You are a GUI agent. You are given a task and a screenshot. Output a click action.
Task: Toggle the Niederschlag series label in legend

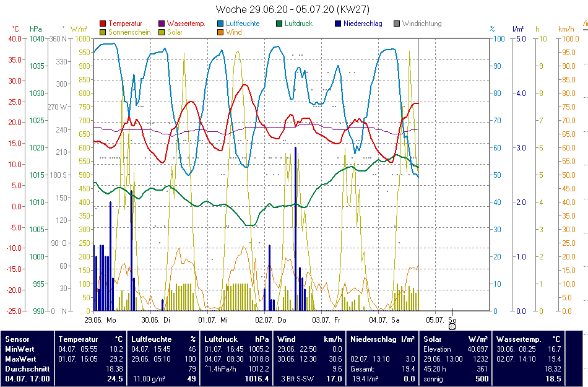pos(363,24)
